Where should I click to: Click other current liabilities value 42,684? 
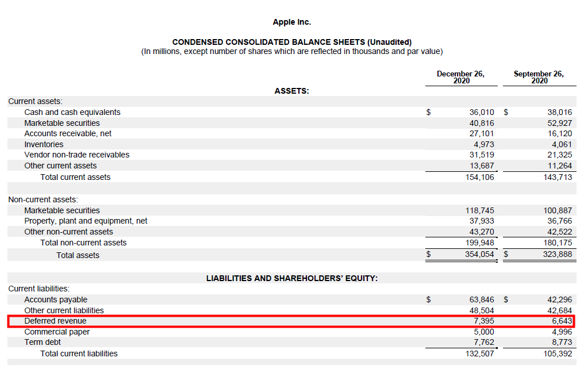pyautogui.click(x=559, y=310)
